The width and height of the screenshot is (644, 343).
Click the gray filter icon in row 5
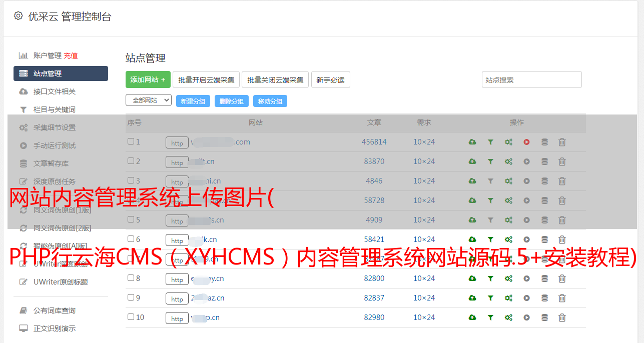pos(490,220)
